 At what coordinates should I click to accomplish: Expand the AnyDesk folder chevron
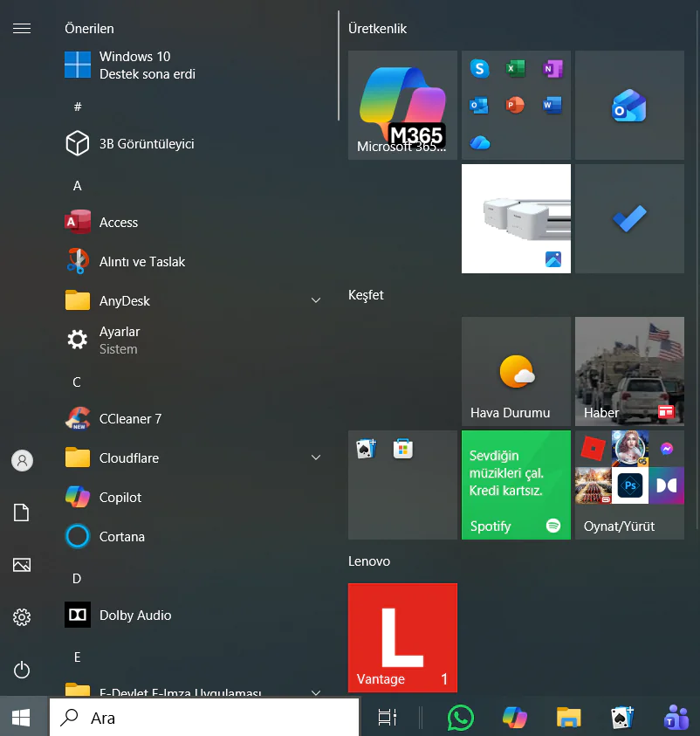click(315, 299)
